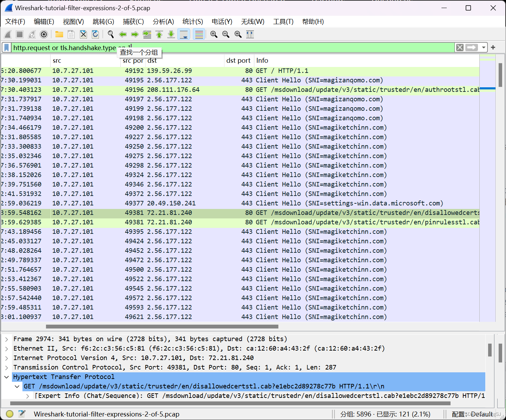The image size is (506, 420).
Task: Click packet counts 分组: 5896 in status bar
Action: 356,414
